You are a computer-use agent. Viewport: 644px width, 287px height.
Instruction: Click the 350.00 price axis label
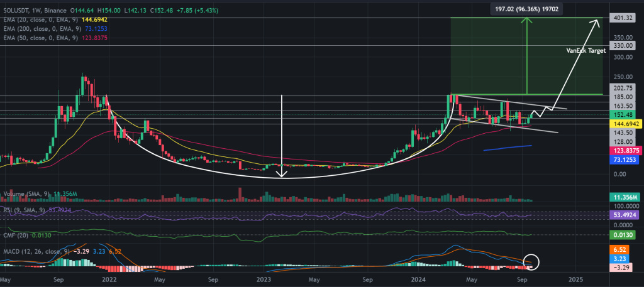(625, 37)
